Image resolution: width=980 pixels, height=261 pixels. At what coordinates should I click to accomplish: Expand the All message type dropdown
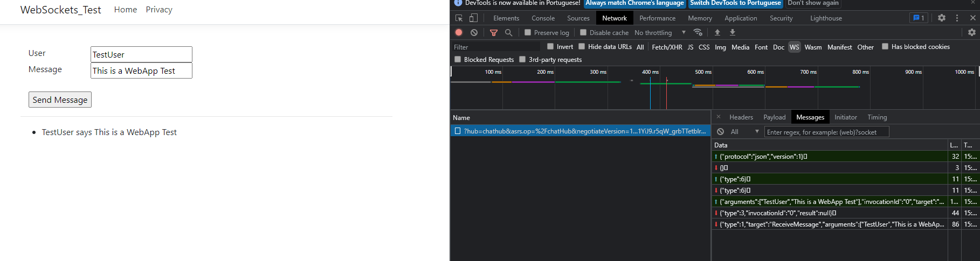click(744, 132)
